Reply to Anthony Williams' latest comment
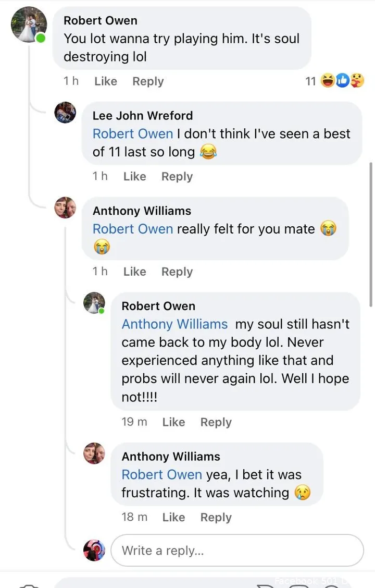 [216, 517]
